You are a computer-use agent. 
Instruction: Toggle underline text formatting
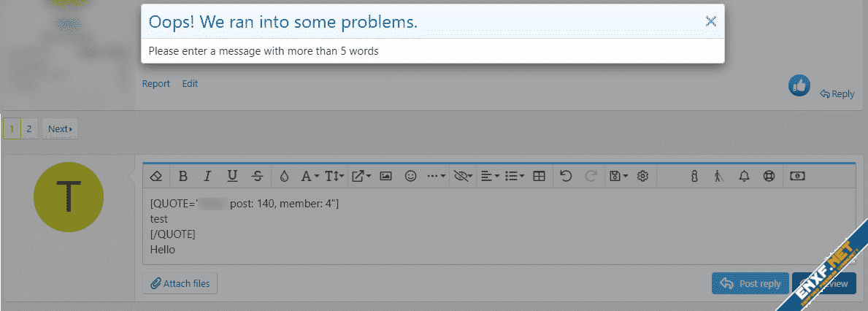pyautogui.click(x=232, y=176)
